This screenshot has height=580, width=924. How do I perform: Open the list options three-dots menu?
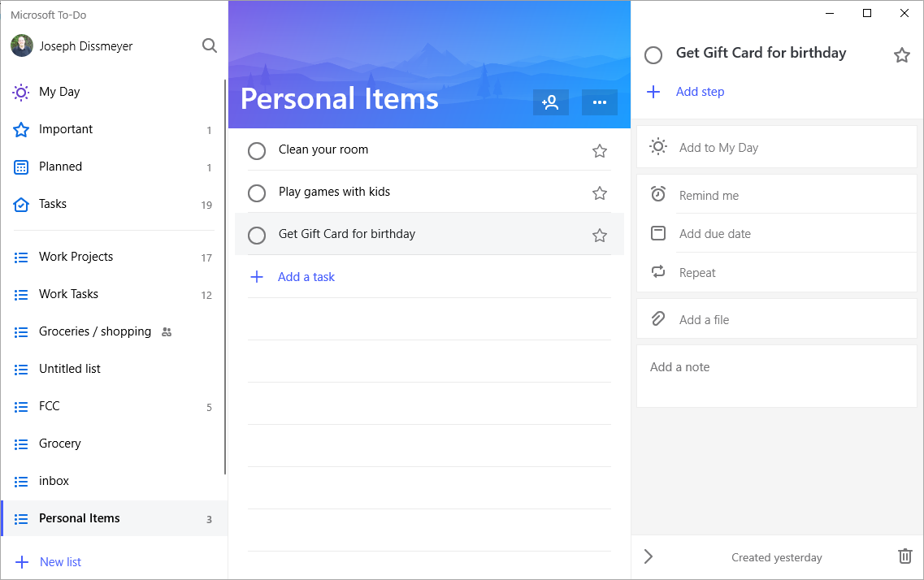pyautogui.click(x=599, y=102)
